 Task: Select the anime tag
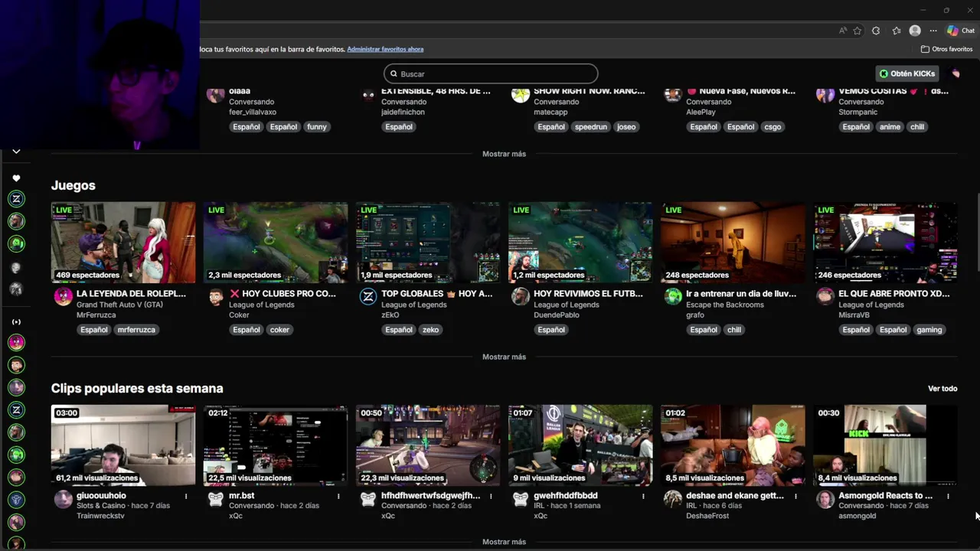pyautogui.click(x=890, y=127)
